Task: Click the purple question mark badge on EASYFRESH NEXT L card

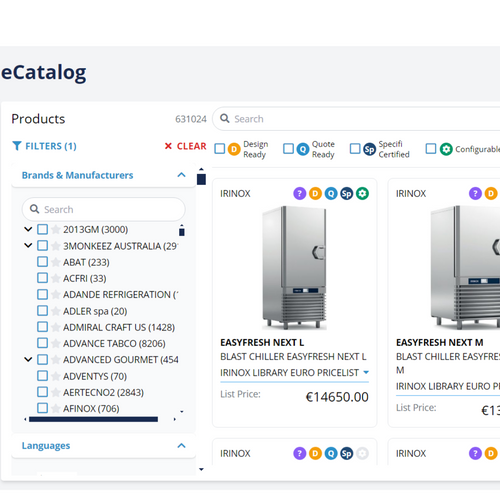Action: [299, 193]
